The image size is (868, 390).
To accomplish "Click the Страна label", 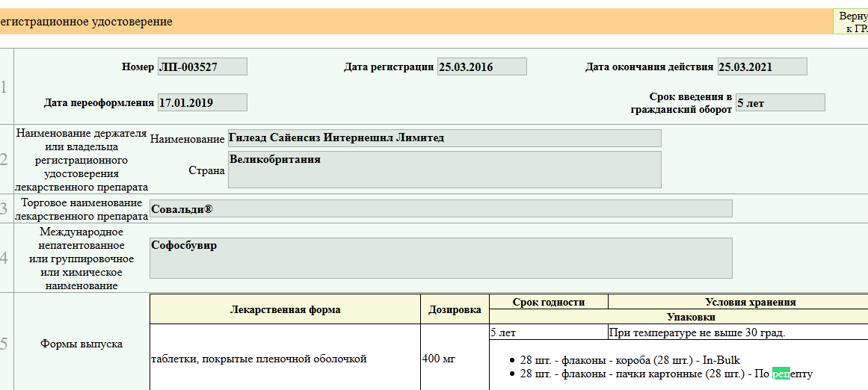I will [x=206, y=170].
